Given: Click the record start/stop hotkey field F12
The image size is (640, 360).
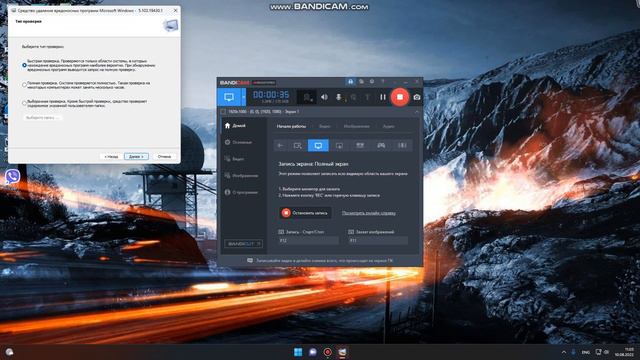Looking at the screenshot, I should point(308,241).
